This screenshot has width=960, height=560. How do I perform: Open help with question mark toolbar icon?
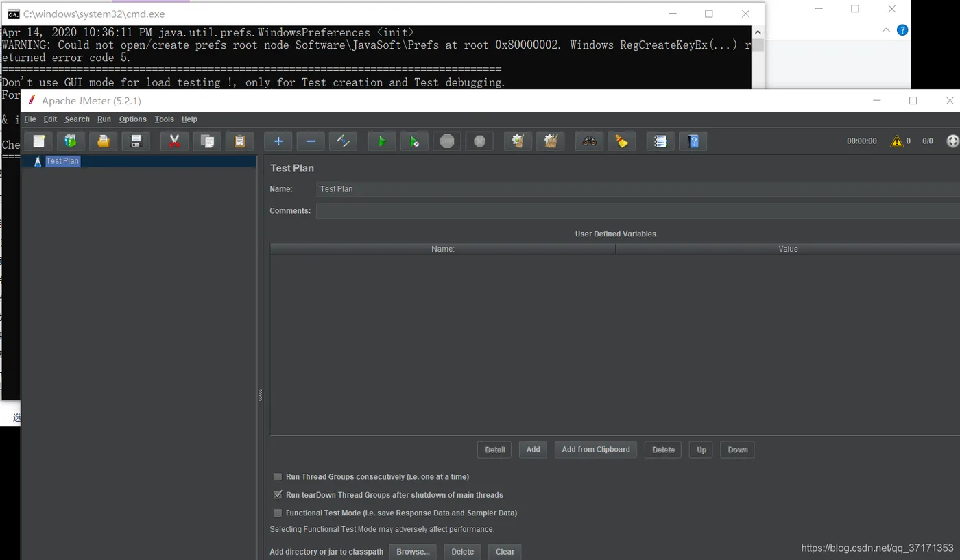point(693,141)
